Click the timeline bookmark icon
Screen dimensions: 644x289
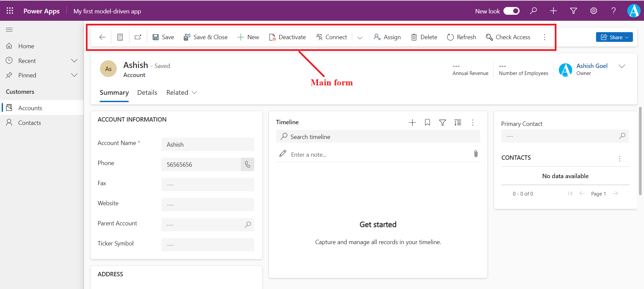(427, 123)
